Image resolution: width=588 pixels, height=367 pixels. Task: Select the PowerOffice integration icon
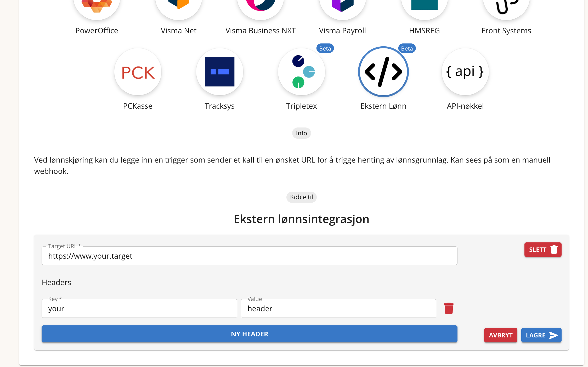tap(97, 7)
